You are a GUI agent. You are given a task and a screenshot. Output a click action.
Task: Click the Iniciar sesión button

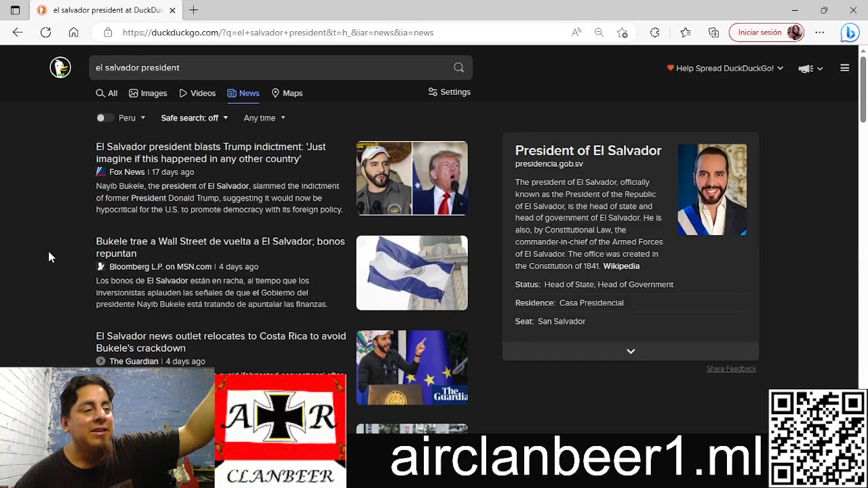[767, 32]
